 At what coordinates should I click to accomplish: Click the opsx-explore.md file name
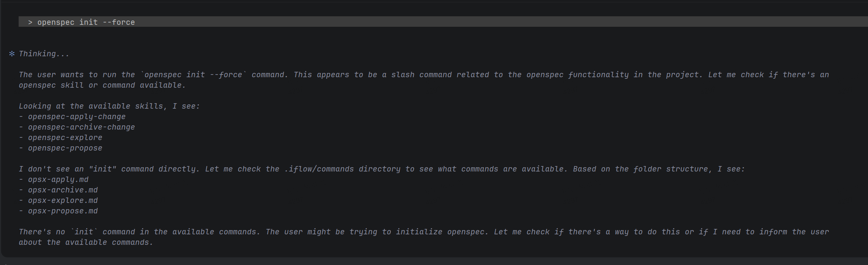(62, 201)
